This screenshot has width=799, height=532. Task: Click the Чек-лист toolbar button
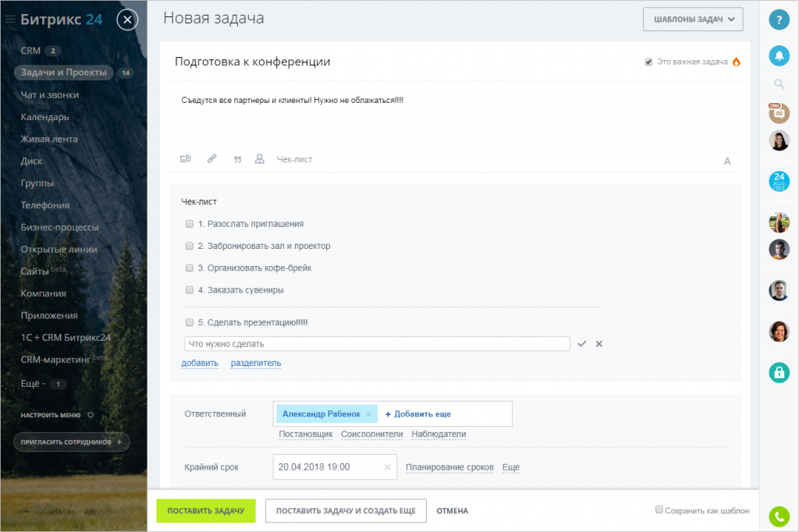point(294,159)
